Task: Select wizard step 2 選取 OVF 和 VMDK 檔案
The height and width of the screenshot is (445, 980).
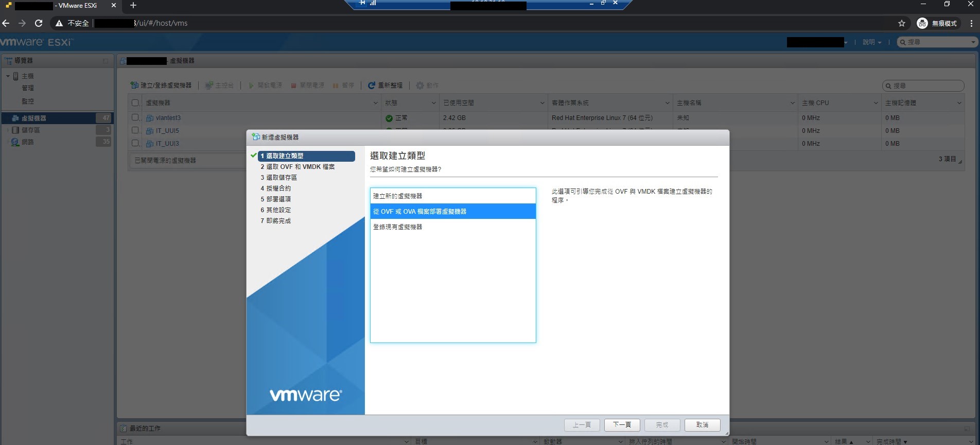Action: pos(297,167)
